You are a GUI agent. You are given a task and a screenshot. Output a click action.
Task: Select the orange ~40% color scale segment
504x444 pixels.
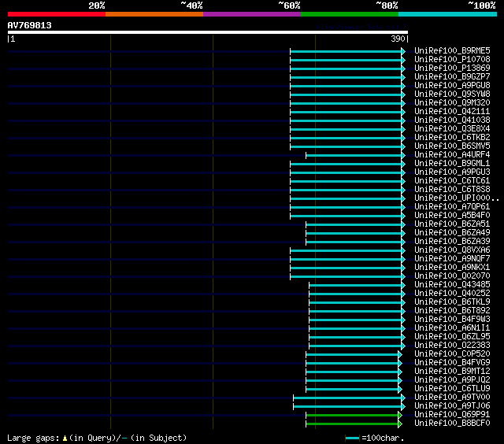tap(154, 14)
